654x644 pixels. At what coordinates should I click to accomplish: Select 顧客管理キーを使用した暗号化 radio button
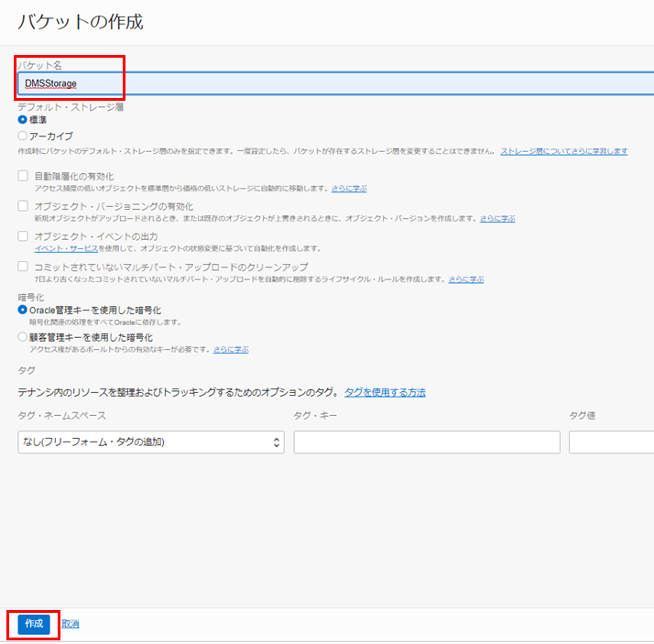click(23, 337)
